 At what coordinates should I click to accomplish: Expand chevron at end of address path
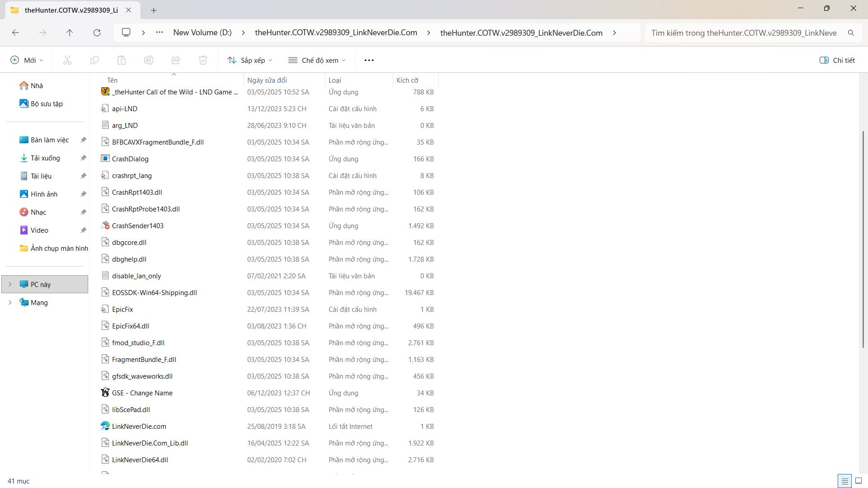coord(614,33)
